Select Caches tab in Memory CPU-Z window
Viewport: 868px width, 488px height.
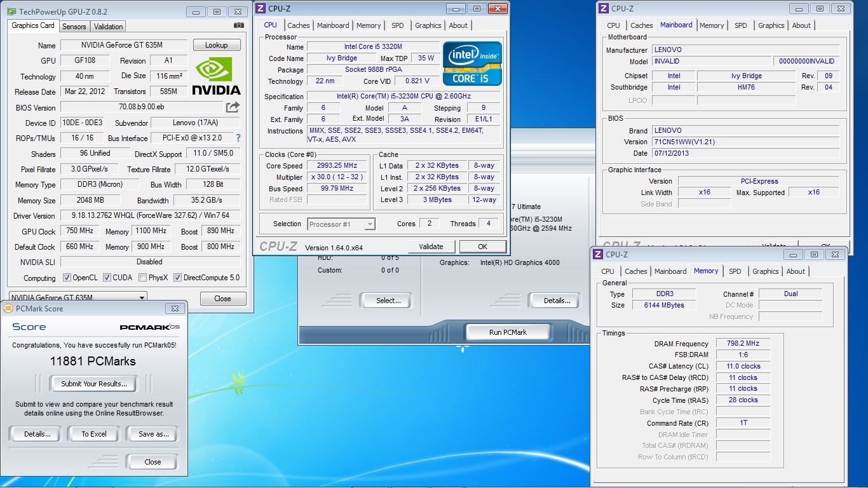coord(636,271)
